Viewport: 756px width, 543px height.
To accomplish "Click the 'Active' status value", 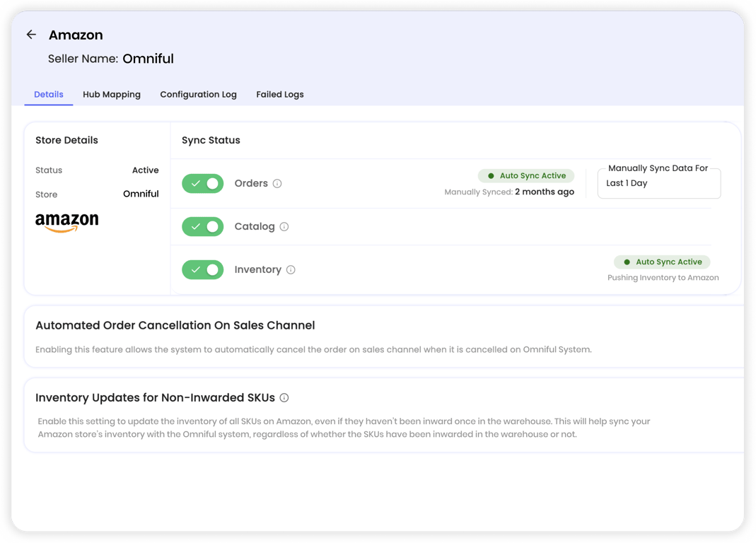I will [x=146, y=170].
